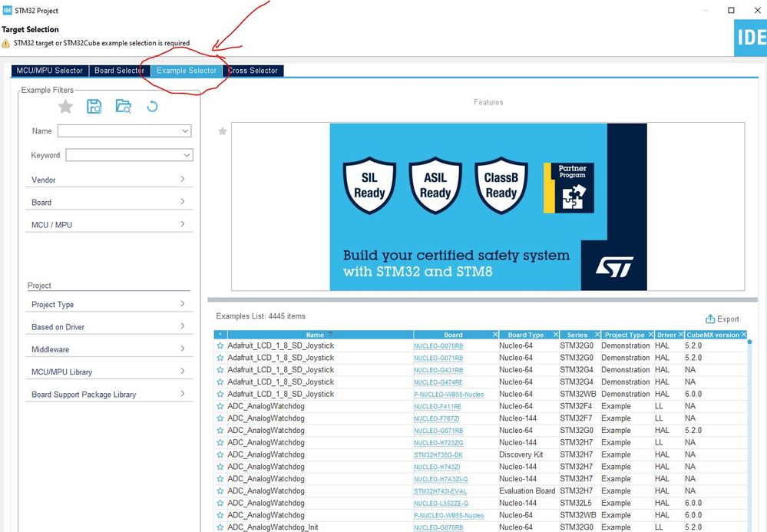
Task: Expand the Based on Driver filter
Action: point(109,326)
